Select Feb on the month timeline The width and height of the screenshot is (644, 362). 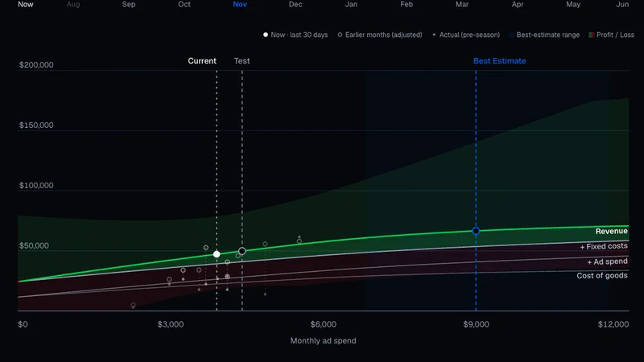coord(407,5)
